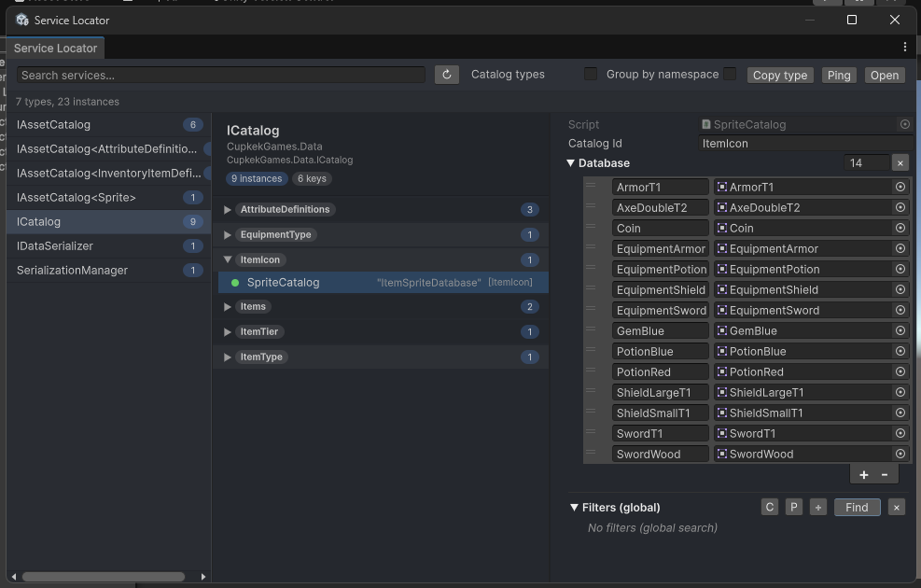Toggle Group by namespace
The height and width of the screenshot is (588, 921).
pyautogui.click(x=729, y=75)
